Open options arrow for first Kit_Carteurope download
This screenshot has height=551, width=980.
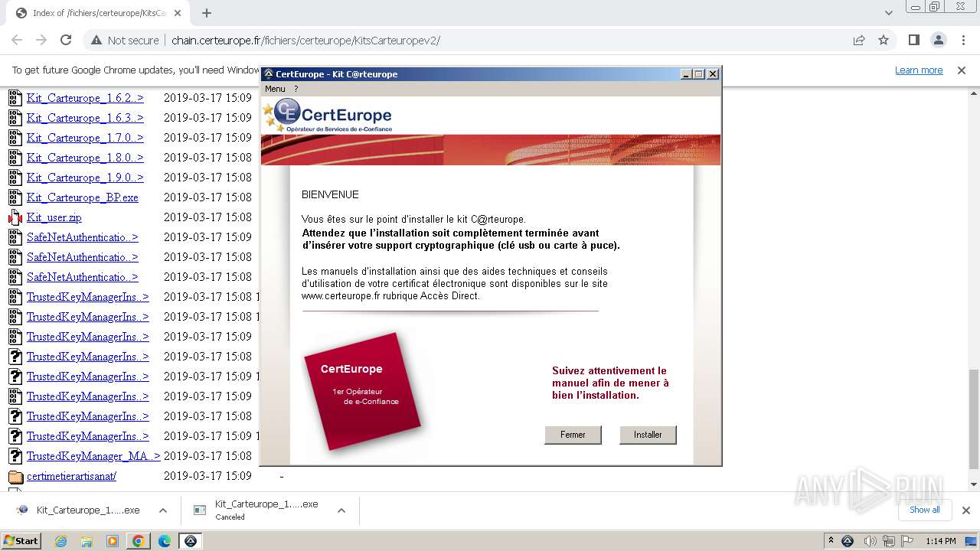(x=163, y=510)
